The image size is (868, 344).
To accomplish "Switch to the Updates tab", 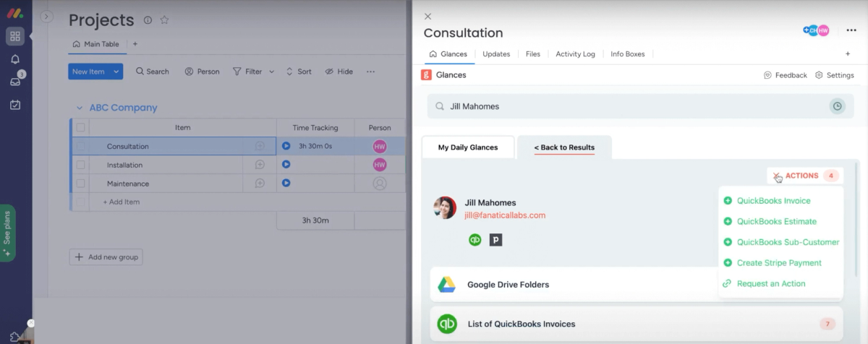I will 496,54.
